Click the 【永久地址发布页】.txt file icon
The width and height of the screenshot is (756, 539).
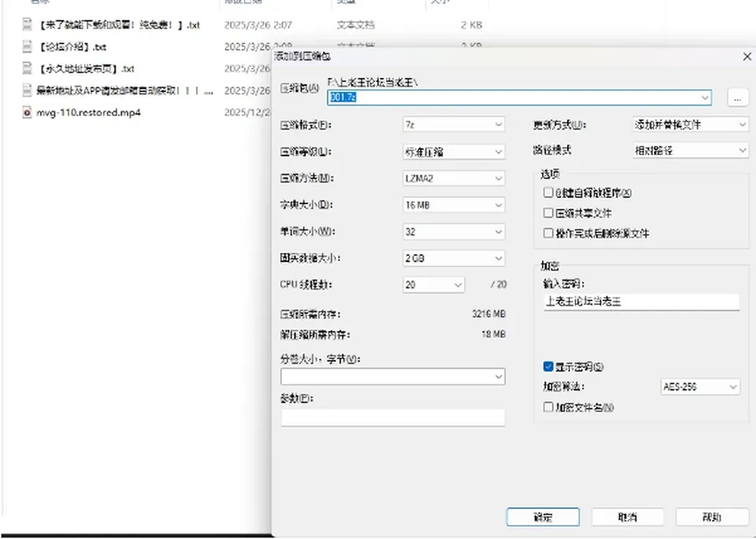point(27,68)
